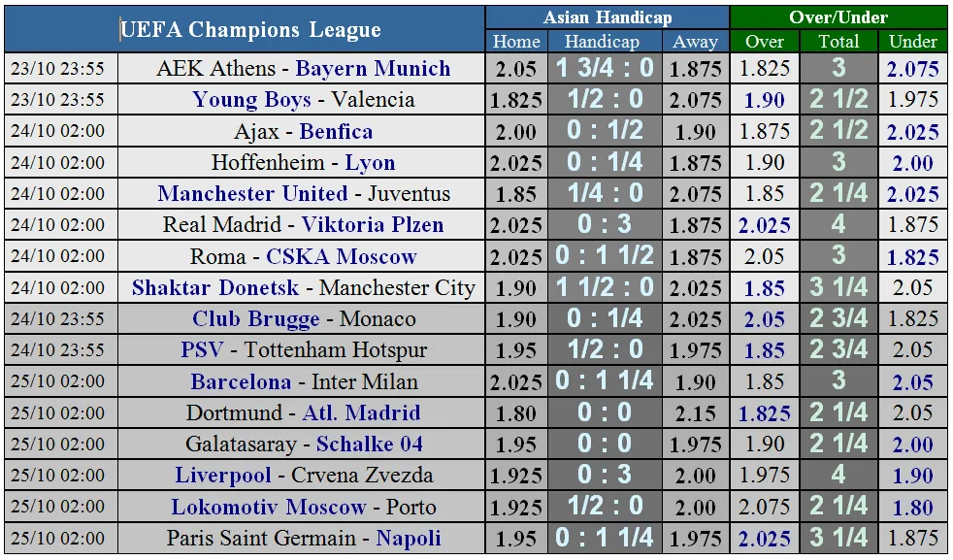Image resolution: width=953 pixels, height=560 pixels.
Task: Click the Manchester United team name
Action: [x=252, y=194]
